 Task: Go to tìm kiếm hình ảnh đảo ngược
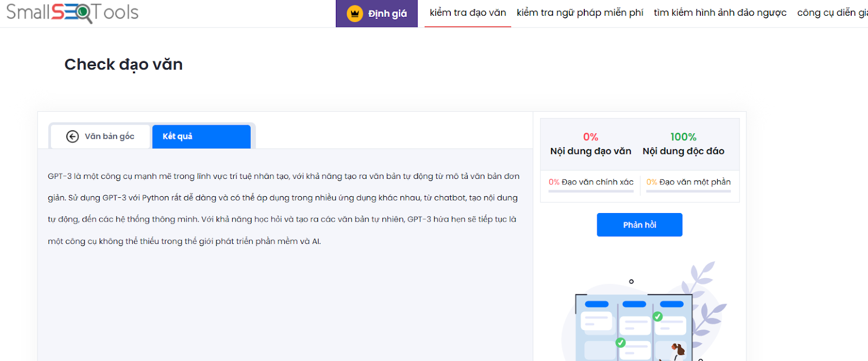click(720, 13)
